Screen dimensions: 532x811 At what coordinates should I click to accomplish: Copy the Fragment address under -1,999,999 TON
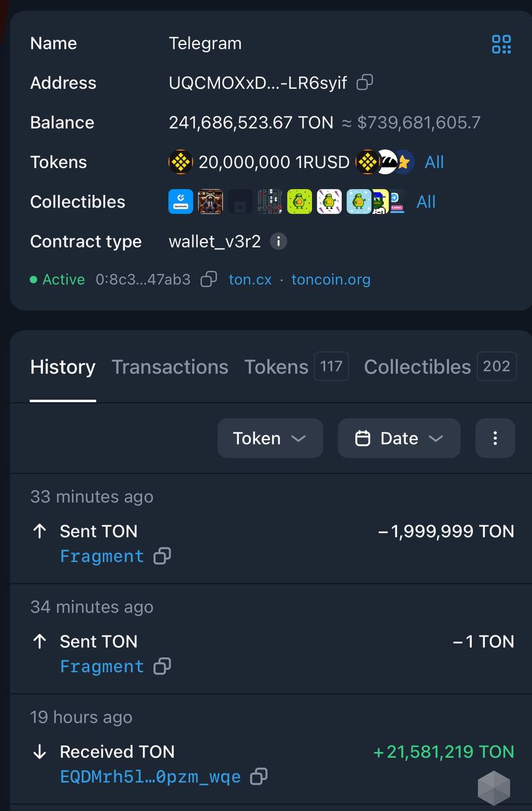coord(162,556)
